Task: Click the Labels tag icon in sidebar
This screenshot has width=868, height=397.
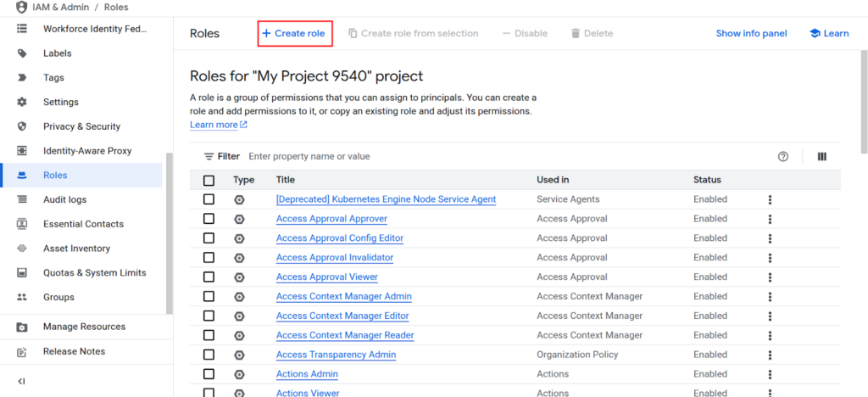Action: point(21,53)
